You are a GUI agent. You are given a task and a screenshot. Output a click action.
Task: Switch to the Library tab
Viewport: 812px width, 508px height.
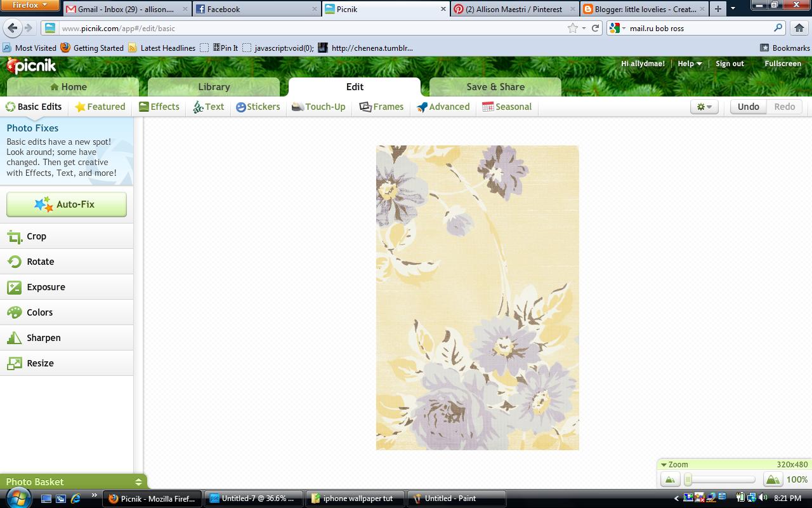coord(214,87)
